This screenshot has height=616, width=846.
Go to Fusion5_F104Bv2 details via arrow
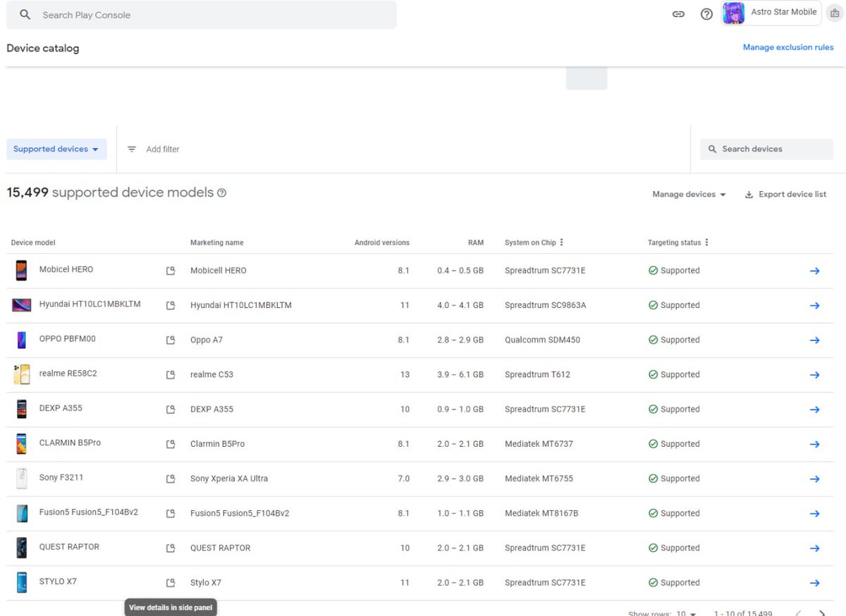click(x=814, y=513)
